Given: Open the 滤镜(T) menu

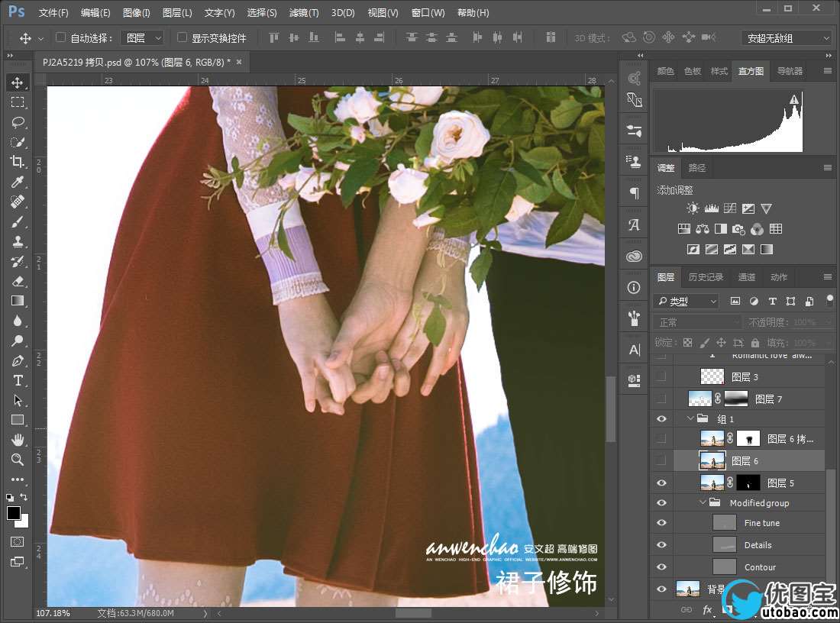Looking at the screenshot, I should click(x=304, y=13).
